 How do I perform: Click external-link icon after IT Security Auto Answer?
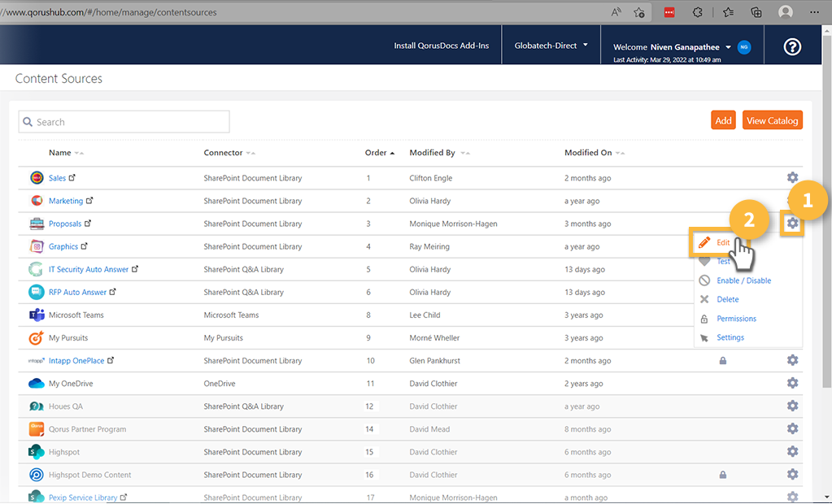click(x=135, y=269)
